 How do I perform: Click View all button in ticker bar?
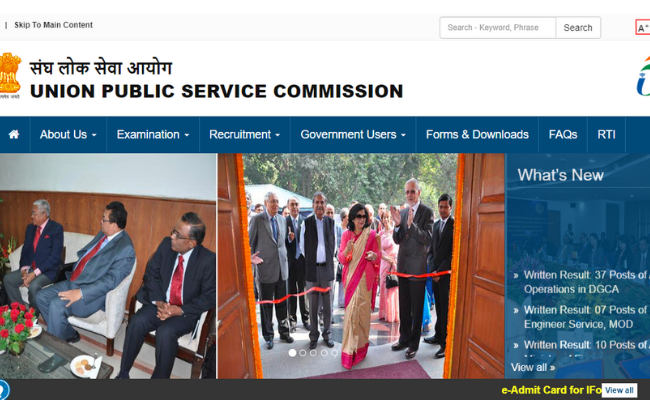(619, 390)
